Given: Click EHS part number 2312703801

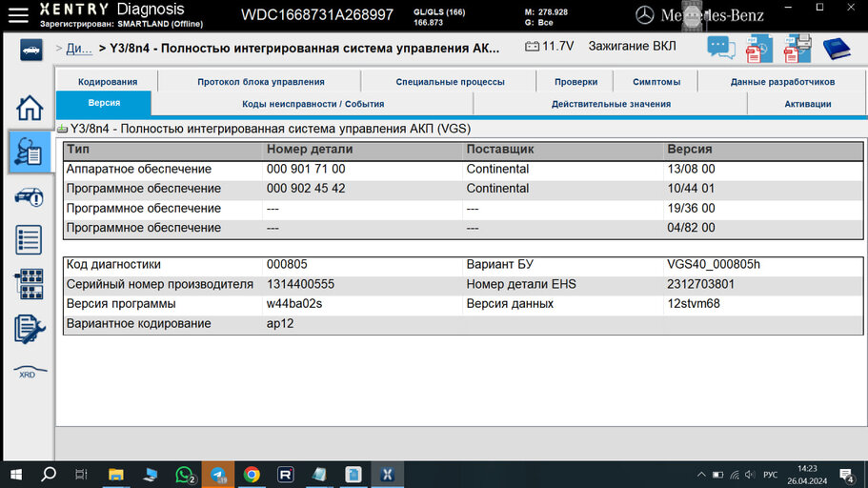Looking at the screenshot, I should coord(700,284).
